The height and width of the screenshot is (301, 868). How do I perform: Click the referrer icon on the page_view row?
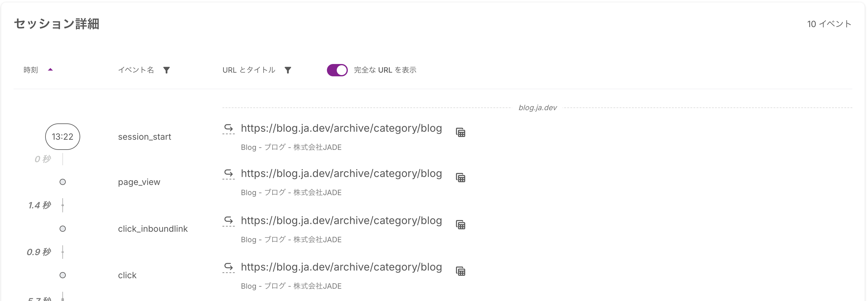(x=229, y=174)
